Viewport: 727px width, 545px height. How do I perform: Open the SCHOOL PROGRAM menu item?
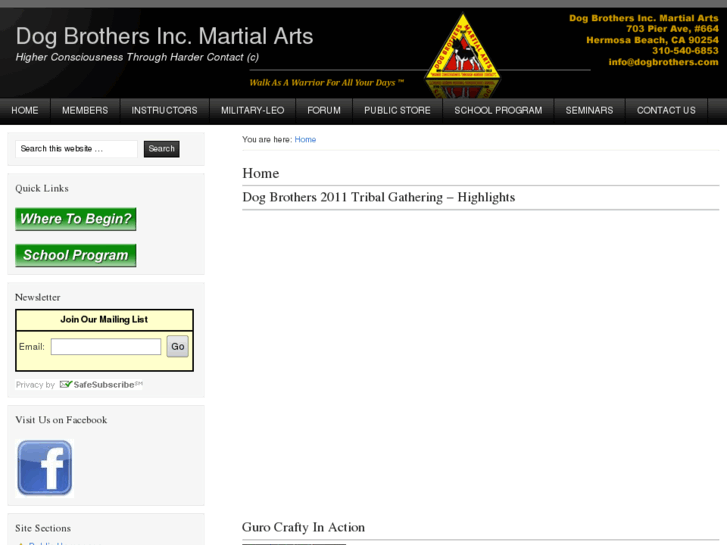point(498,110)
